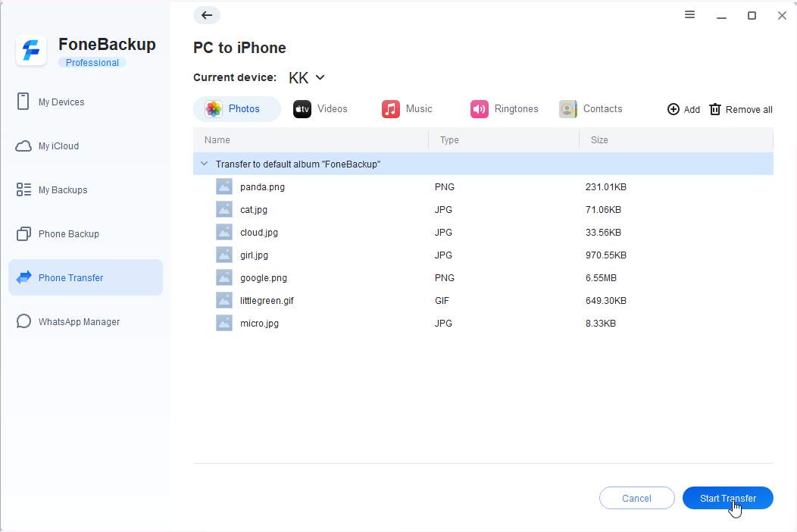
Task: Click the Professional edition badge
Action: coord(92,63)
